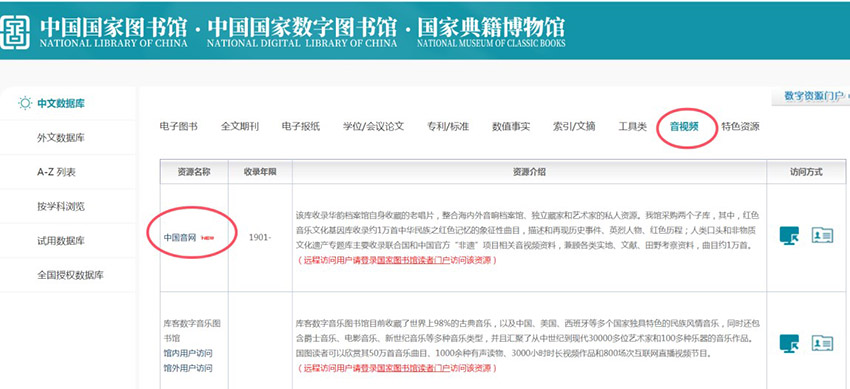Open the A-Z 列表 sidebar item

[x=56, y=172]
